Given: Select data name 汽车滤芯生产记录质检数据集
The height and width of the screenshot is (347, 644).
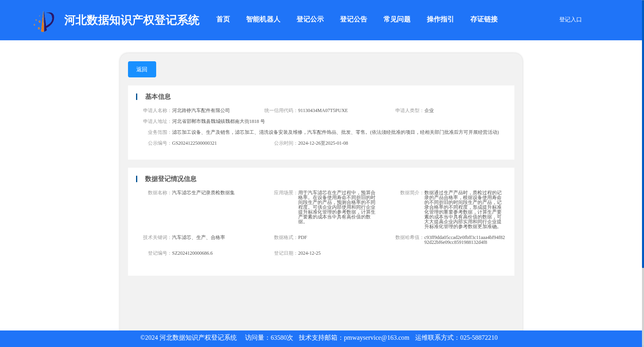Looking at the screenshot, I should pos(203,193).
